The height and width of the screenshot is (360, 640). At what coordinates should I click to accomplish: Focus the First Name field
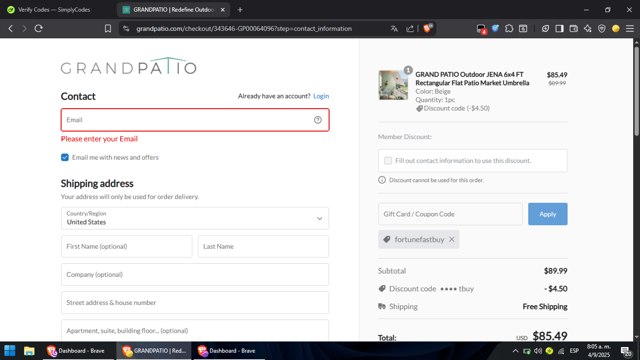(x=127, y=247)
